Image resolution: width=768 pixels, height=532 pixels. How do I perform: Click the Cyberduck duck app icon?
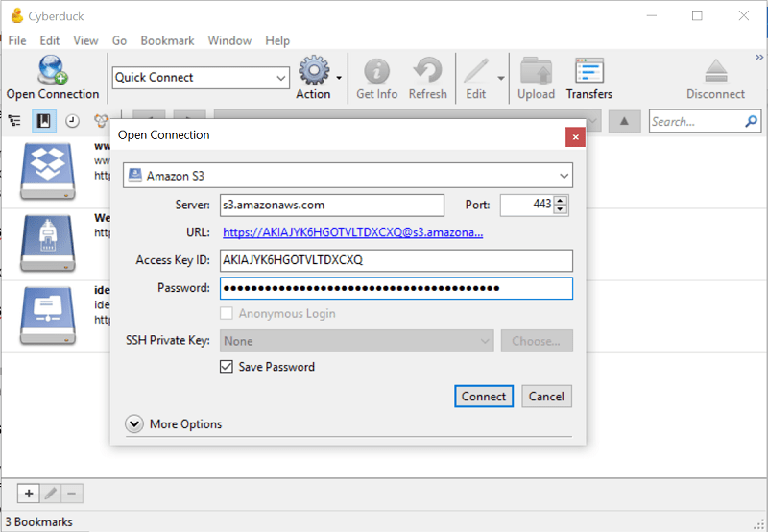[x=17, y=15]
